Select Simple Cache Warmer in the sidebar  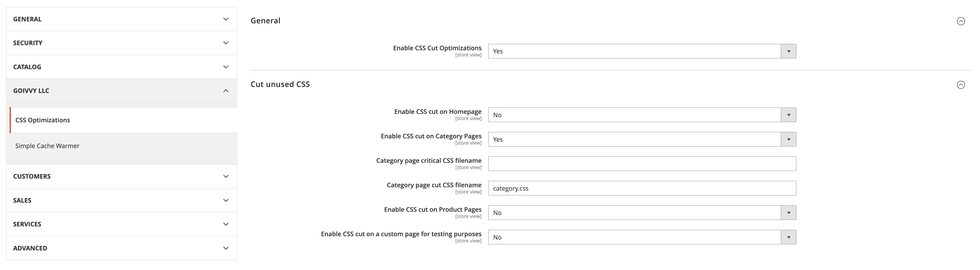[47, 146]
